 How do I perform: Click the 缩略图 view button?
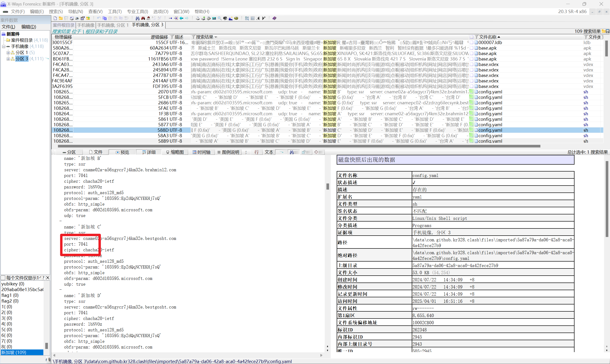coord(175,152)
